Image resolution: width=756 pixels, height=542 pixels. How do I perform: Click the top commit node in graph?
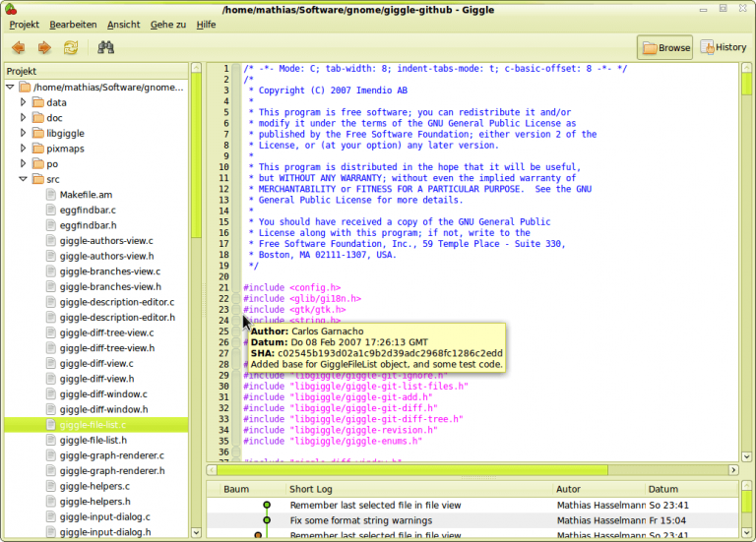[x=266, y=506]
